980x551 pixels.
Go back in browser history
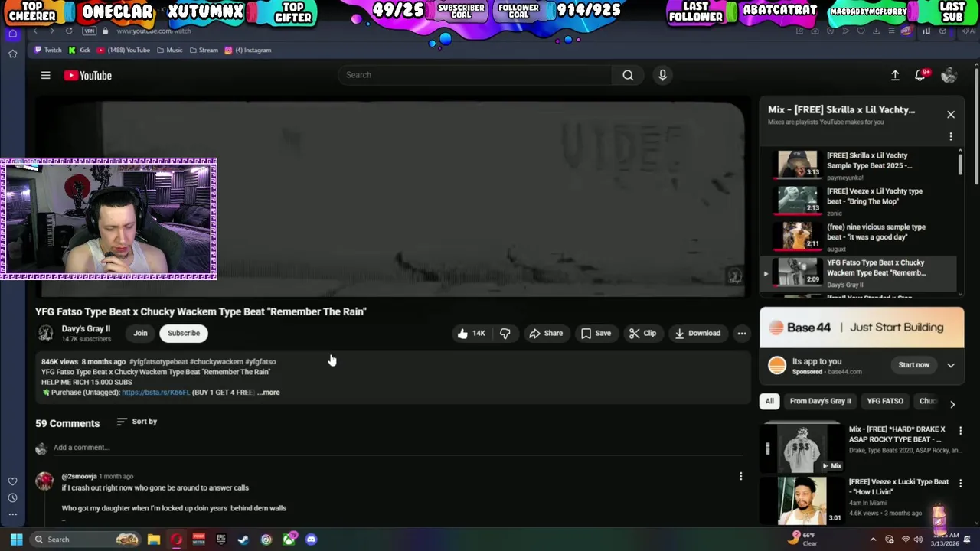pos(35,31)
